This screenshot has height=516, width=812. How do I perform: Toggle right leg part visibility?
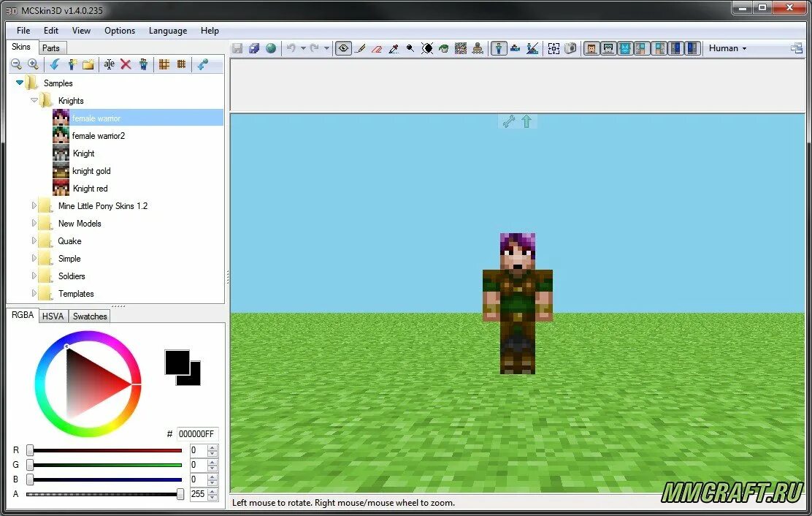pos(692,48)
